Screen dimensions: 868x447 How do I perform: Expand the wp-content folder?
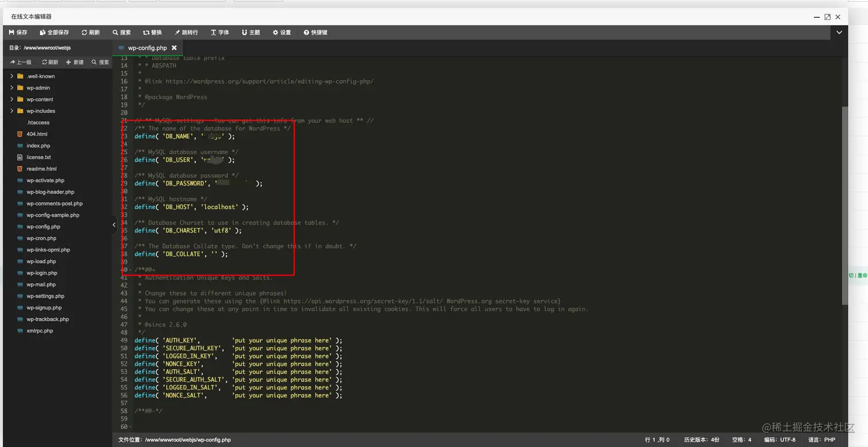11,99
